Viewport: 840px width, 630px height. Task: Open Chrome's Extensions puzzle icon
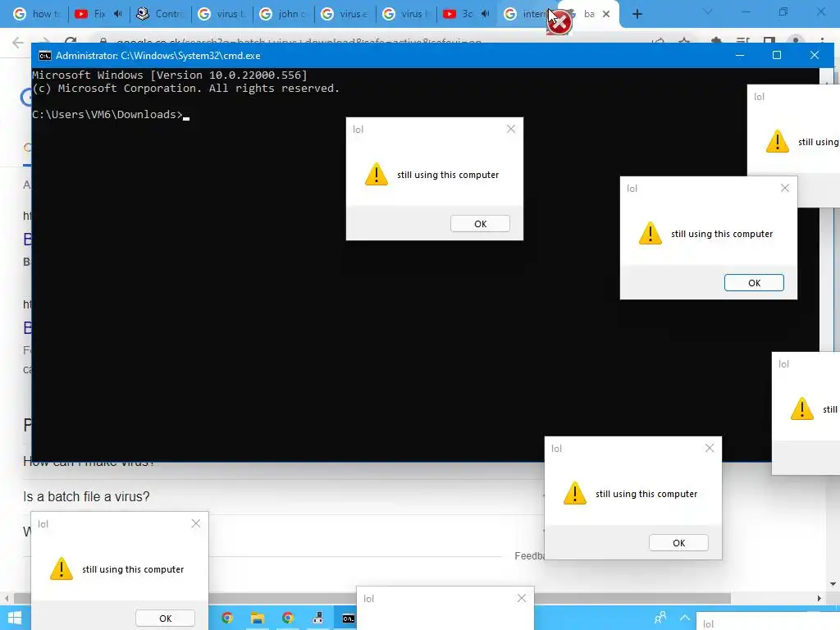click(x=716, y=41)
